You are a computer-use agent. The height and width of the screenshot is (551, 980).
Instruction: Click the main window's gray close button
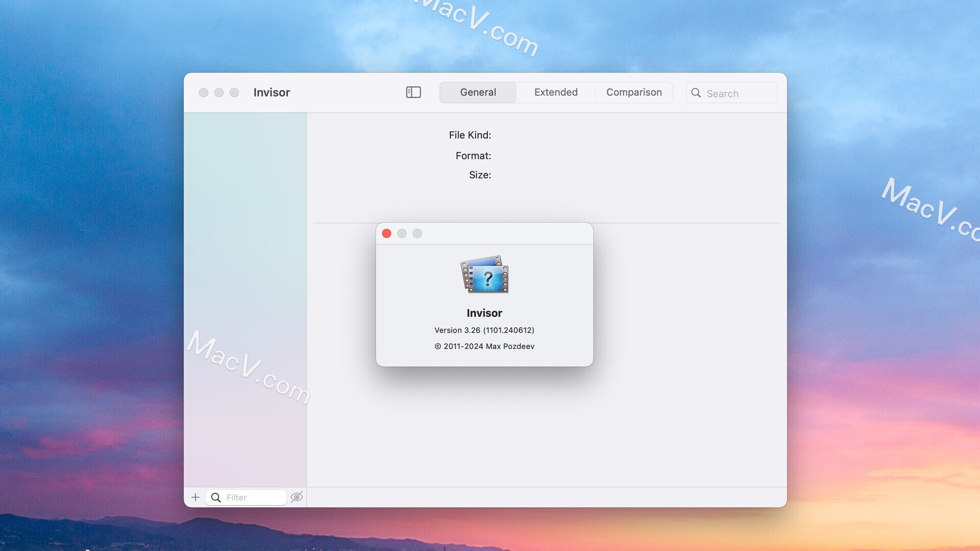(204, 92)
